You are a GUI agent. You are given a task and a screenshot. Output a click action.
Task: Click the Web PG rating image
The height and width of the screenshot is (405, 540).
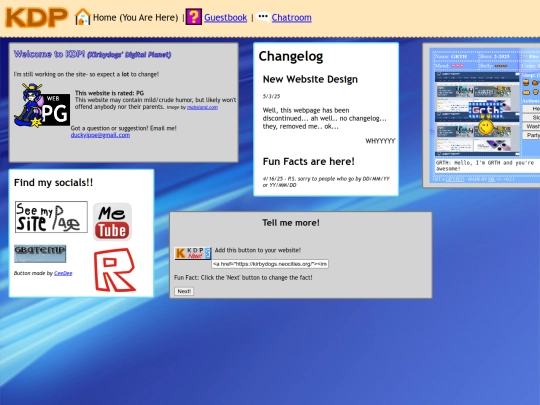click(42, 105)
